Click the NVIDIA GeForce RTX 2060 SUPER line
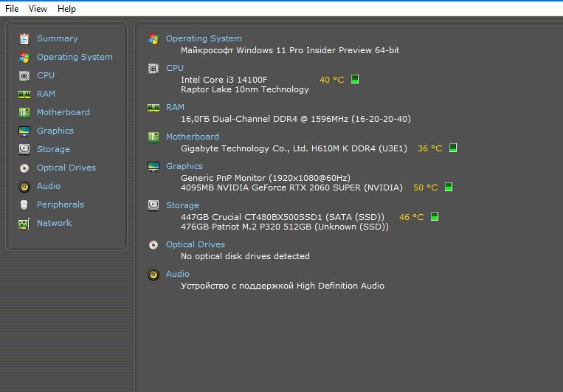563x392 pixels. pos(291,188)
